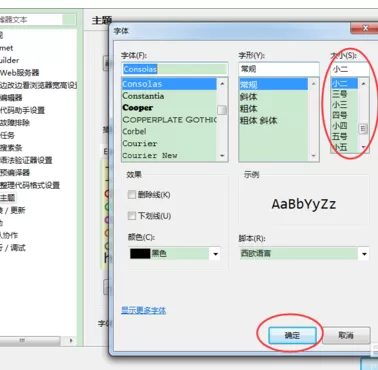Click the font name input field
378x370 pixels.
[x=175, y=69]
